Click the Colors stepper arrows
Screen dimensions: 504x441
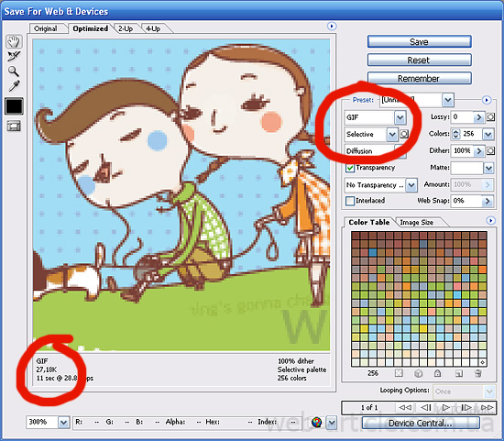[455, 134]
